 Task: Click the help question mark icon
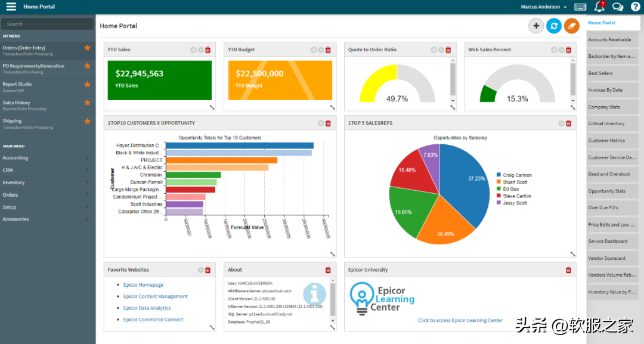coord(635,7)
